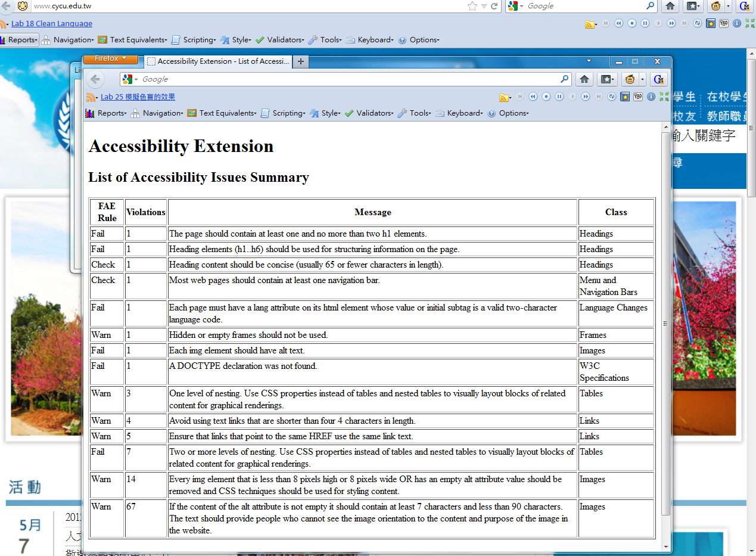The height and width of the screenshot is (556, 756).
Task: Stop playback in front window's player bar
Action: (x=546, y=97)
